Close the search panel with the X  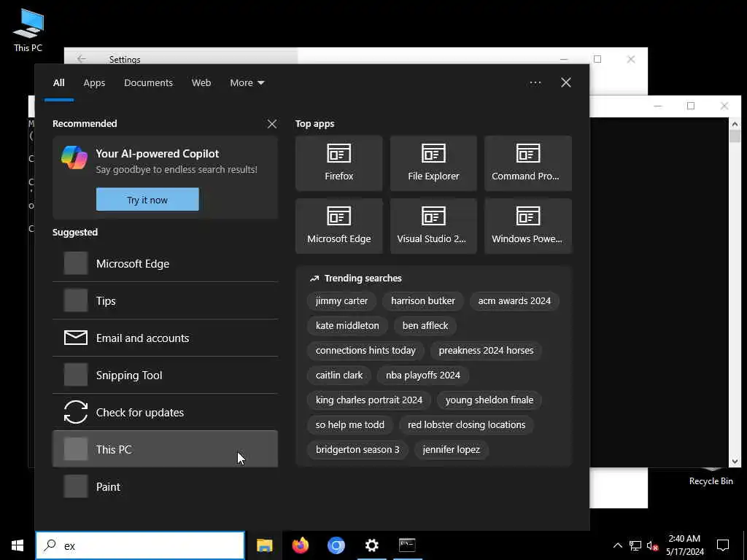(566, 83)
